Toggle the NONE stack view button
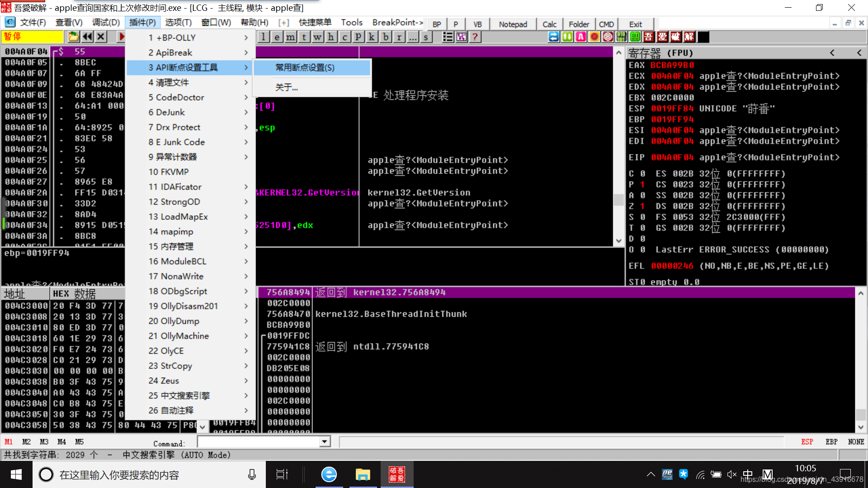 coord(856,442)
